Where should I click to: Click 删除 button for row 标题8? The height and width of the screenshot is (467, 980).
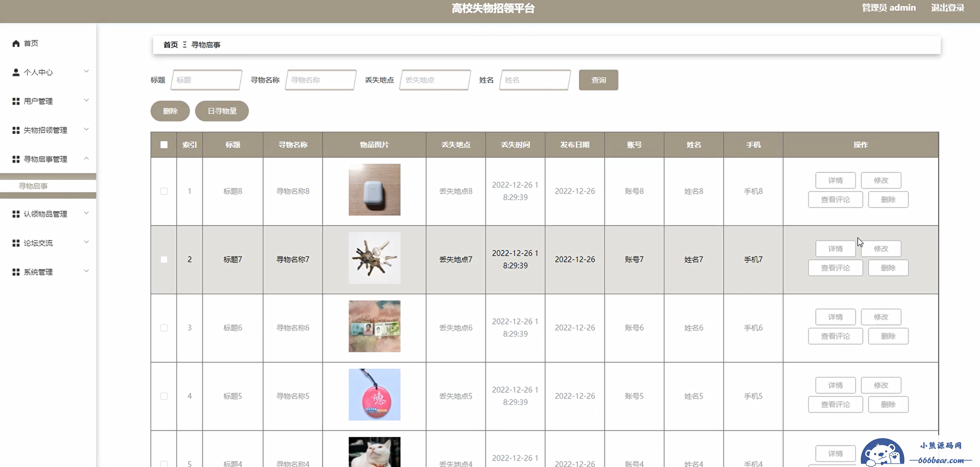pyautogui.click(x=888, y=200)
